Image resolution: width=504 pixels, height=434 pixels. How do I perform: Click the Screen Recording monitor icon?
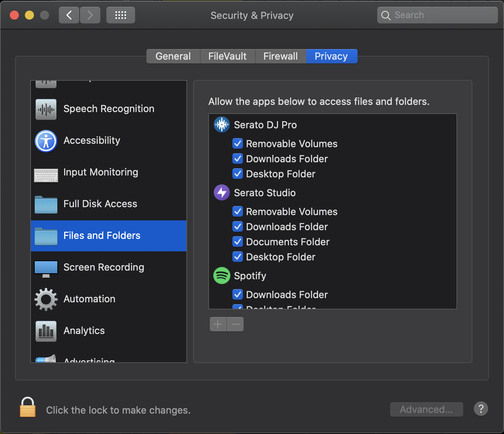46,269
